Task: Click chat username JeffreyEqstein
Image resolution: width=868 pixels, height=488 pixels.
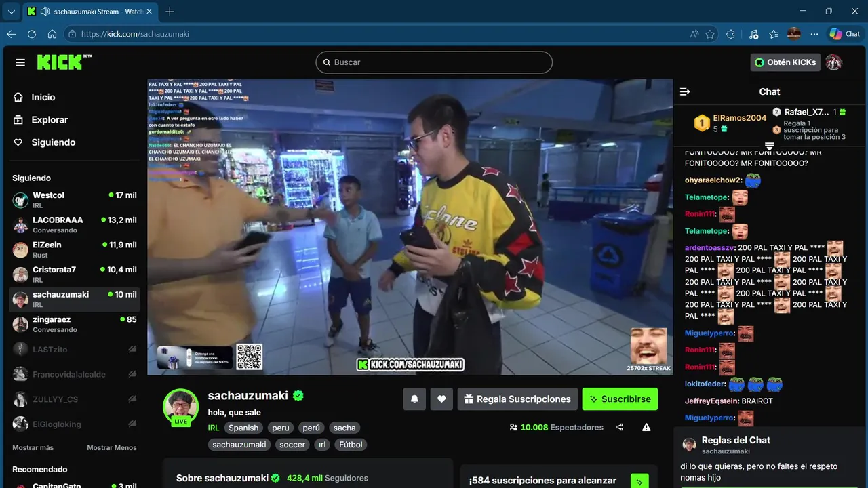Action: coord(711,401)
